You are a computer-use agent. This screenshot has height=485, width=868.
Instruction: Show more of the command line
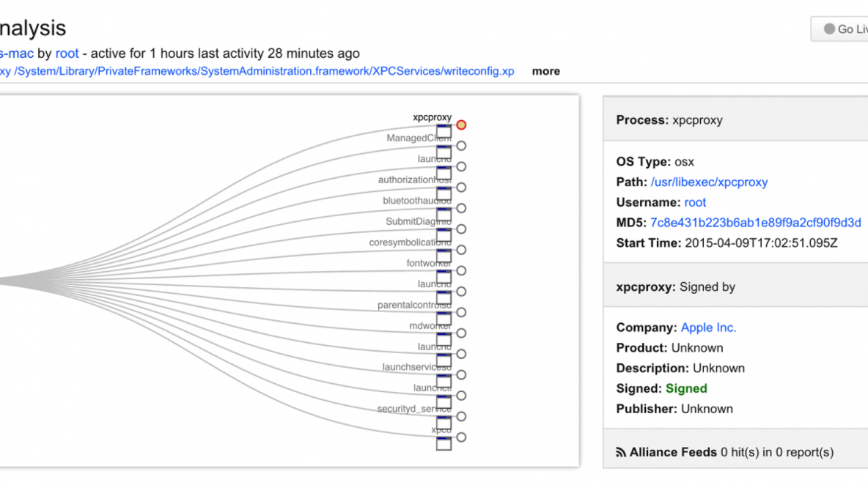pyautogui.click(x=545, y=71)
